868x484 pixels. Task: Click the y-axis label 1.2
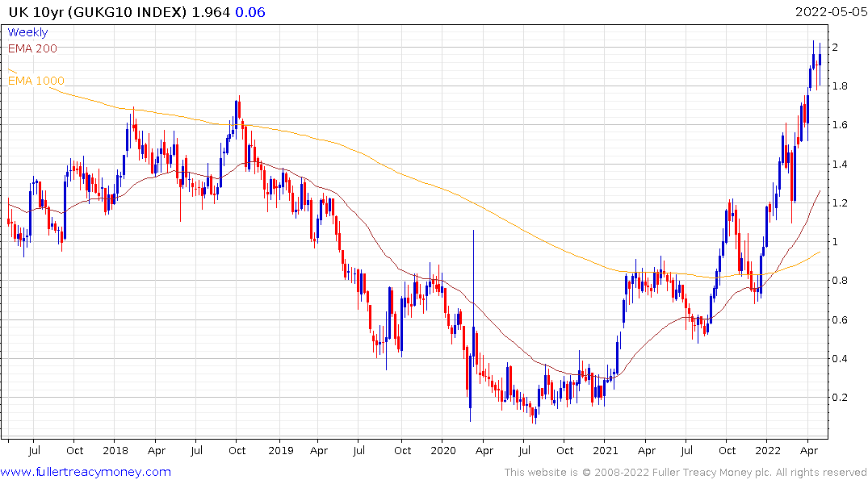tap(840, 203)
